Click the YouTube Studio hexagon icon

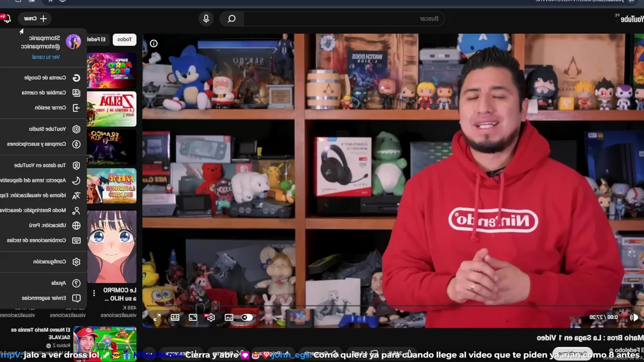pyautogui.click(x=76, y=129)
